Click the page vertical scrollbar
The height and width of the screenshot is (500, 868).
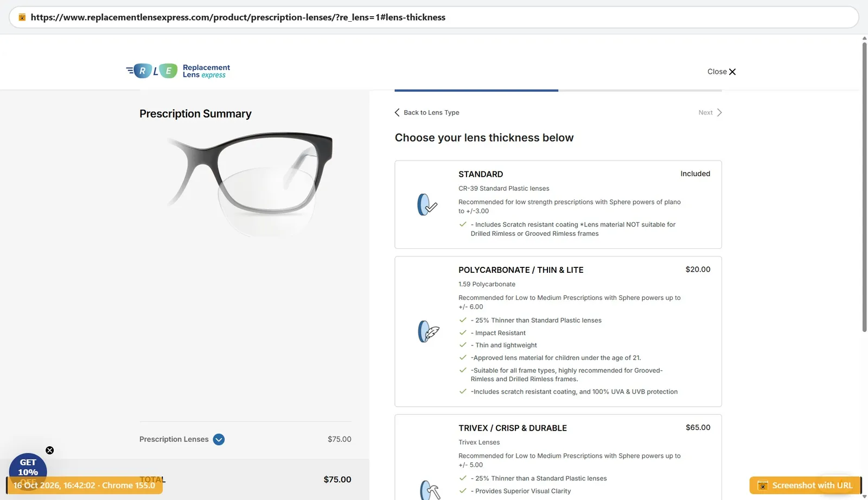click(864, 187)
